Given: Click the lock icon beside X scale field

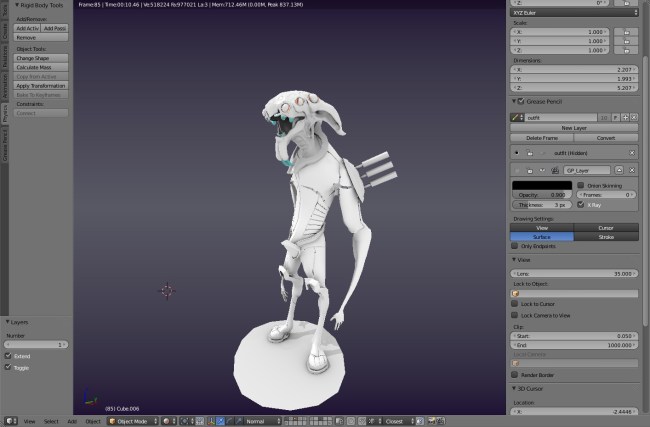Looking at the screenshot, I should point(626,31).
